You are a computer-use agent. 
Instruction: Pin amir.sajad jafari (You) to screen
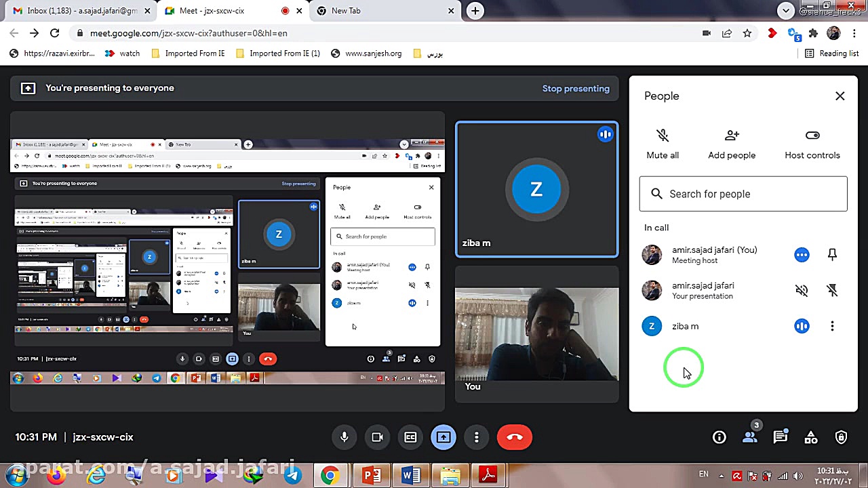click(832, 255)
